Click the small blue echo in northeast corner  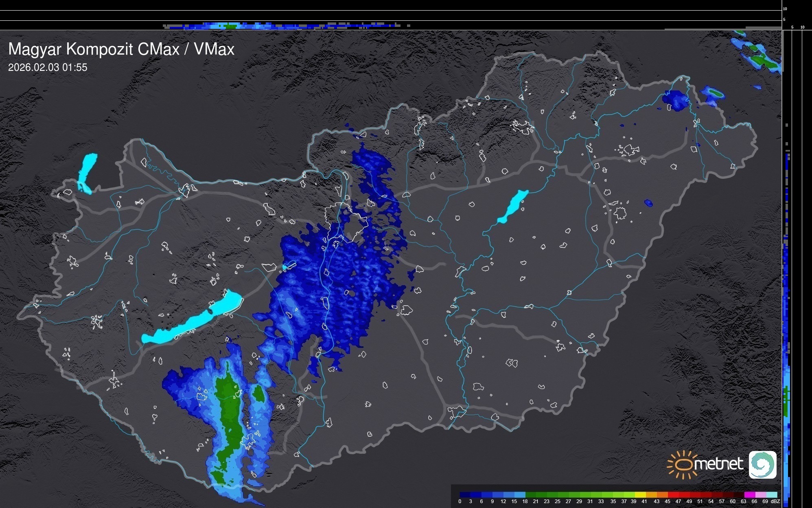[676, 100]
